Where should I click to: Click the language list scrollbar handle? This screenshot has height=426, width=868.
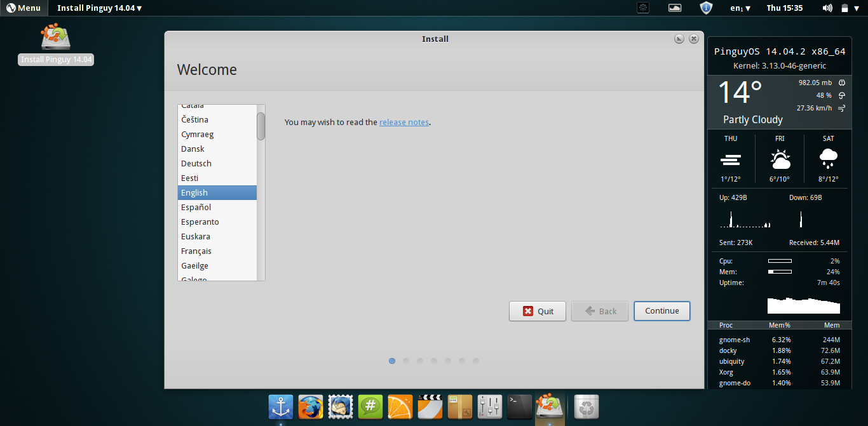click(x=261, y=126)
